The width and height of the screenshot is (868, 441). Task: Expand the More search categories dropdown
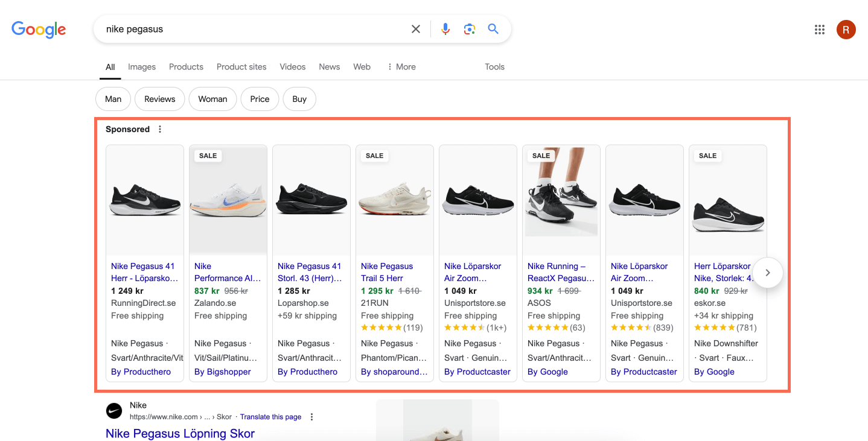[401, 66]
